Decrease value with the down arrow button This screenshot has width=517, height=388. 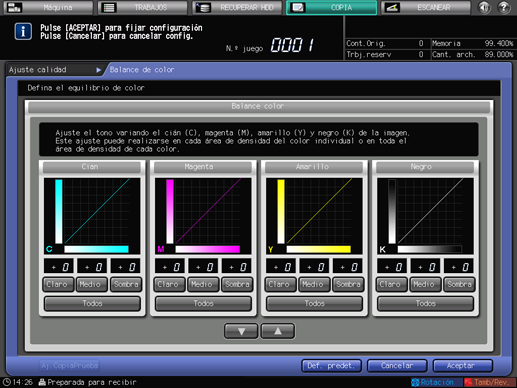point(241,331)
